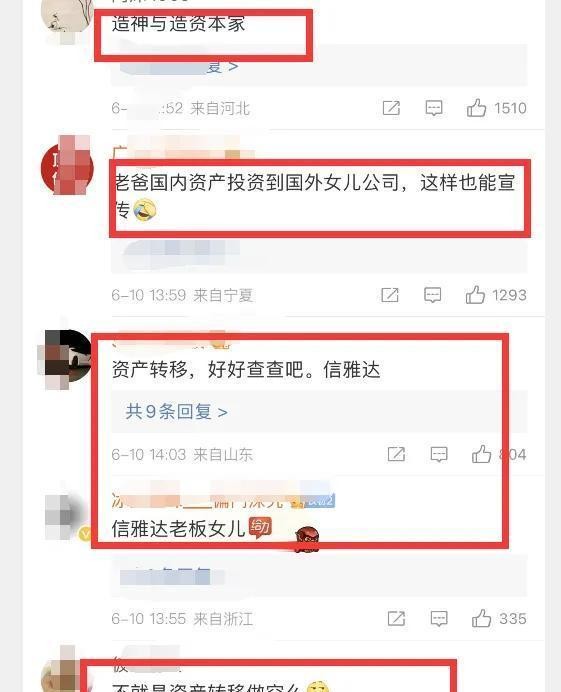
Task: Expand replies under 信雅达老板女儿 comment
Action: [x=166, y=575]
